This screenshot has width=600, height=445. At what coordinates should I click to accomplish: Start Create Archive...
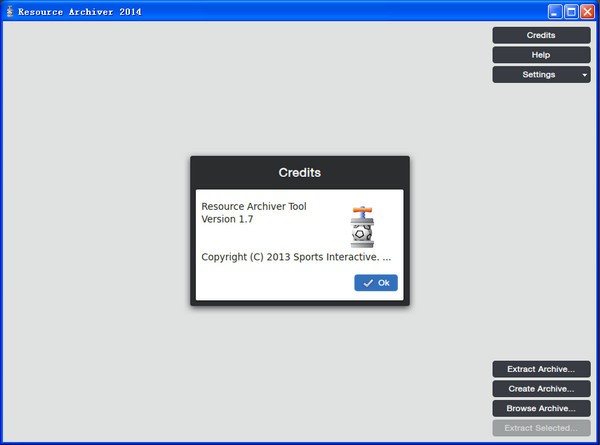click(x=541, y=389)
